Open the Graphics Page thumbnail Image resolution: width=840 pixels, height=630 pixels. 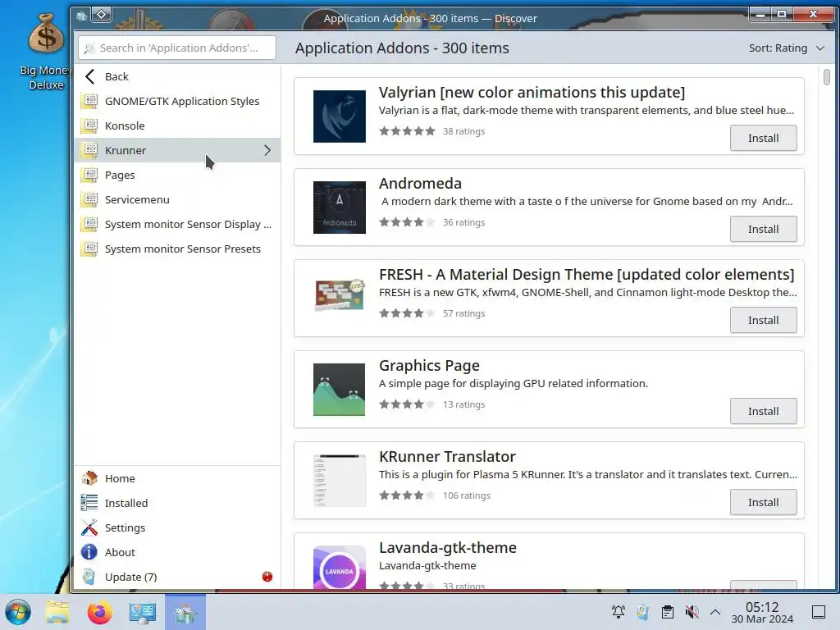coord(339,390)
